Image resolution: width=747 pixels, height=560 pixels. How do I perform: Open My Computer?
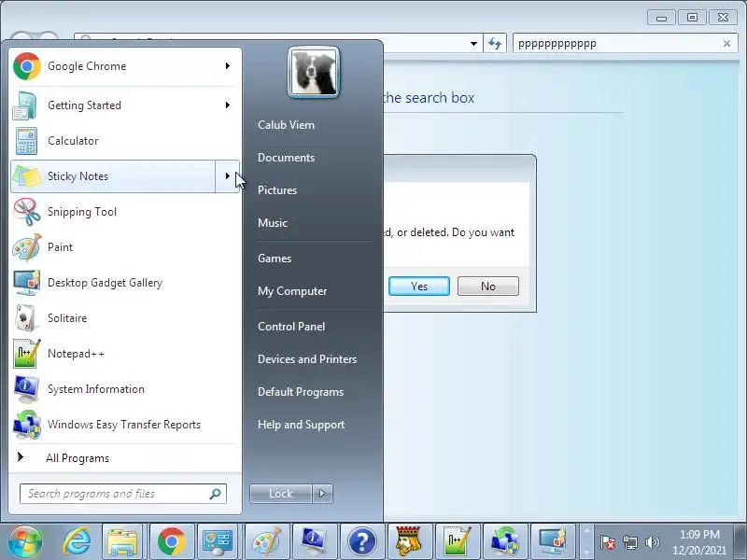click(x=292, y=291)
